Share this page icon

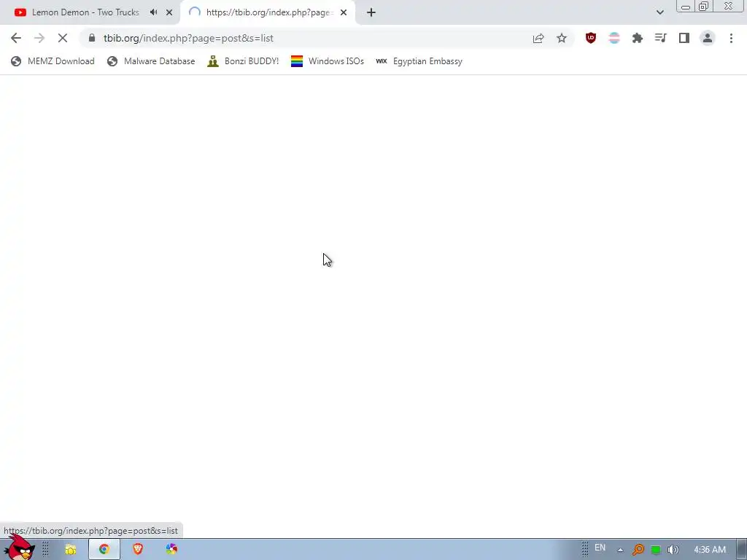point(538,38)
